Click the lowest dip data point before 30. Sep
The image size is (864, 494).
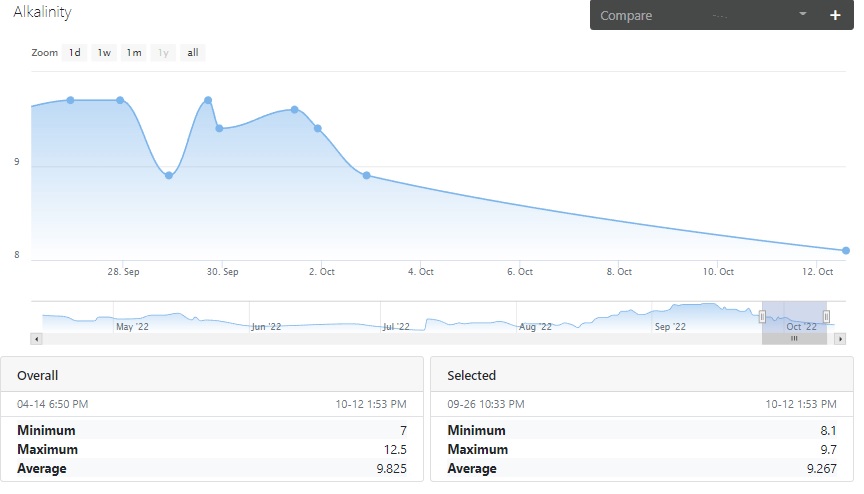[x=169, y=176]
